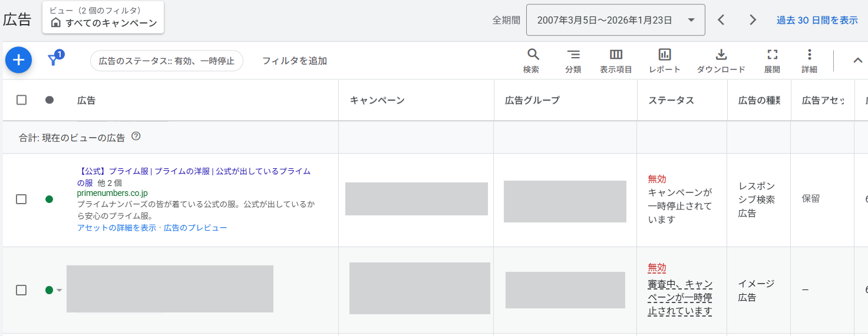Click the 過去 30 日間を表示 link
Screen dimensions: 868x336
click(x=817, y=20)
